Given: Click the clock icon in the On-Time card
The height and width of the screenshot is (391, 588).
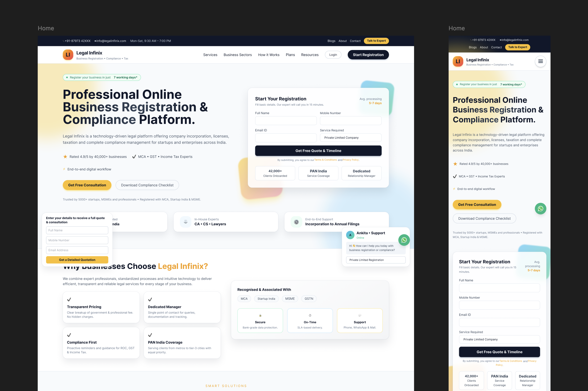Looking at the screenshot, I should tap(310, 315).
